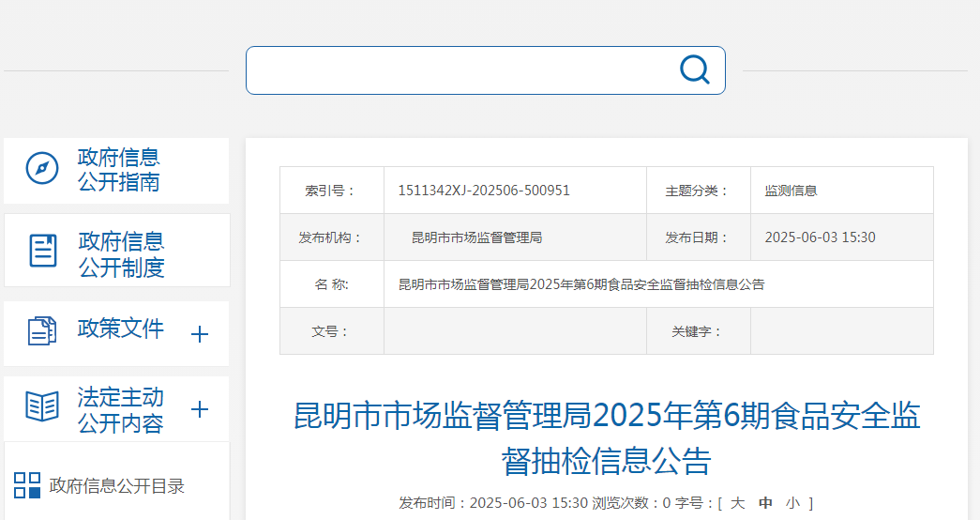
Task: Click the open book icon beside 法定主动公开内容
Action: [x=42, y=406]
